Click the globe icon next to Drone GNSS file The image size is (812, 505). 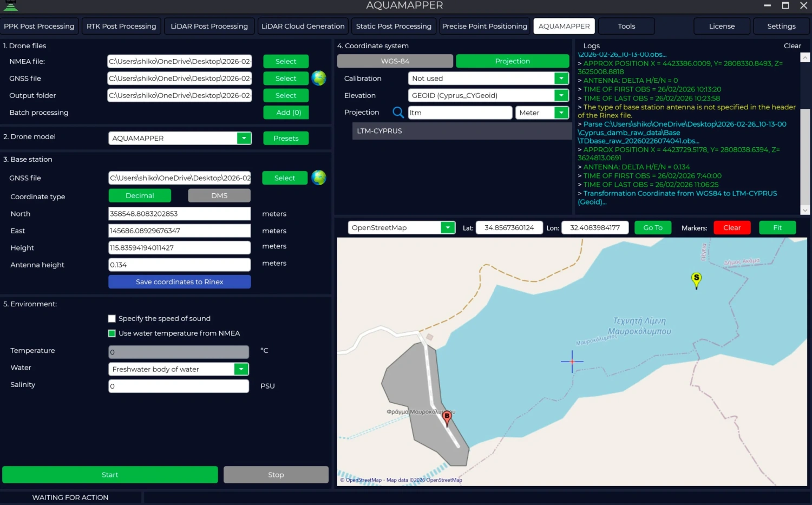click(x=319, y=78)
